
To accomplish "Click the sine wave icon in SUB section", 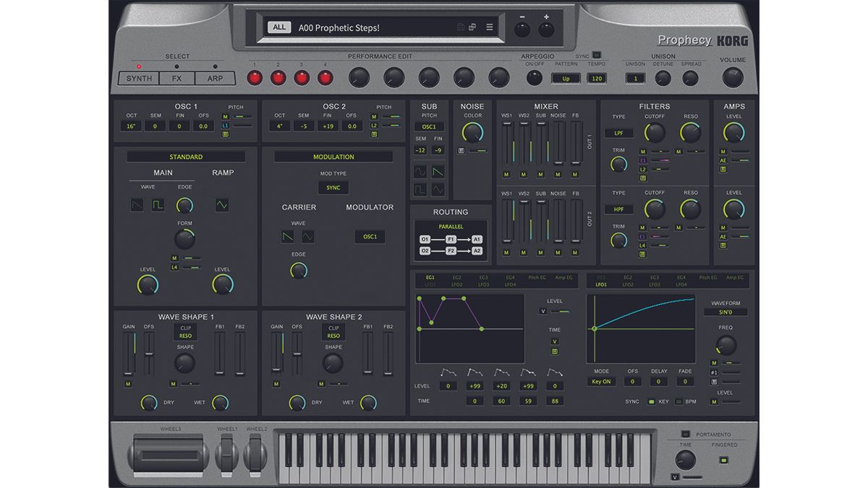I will 420,171.
